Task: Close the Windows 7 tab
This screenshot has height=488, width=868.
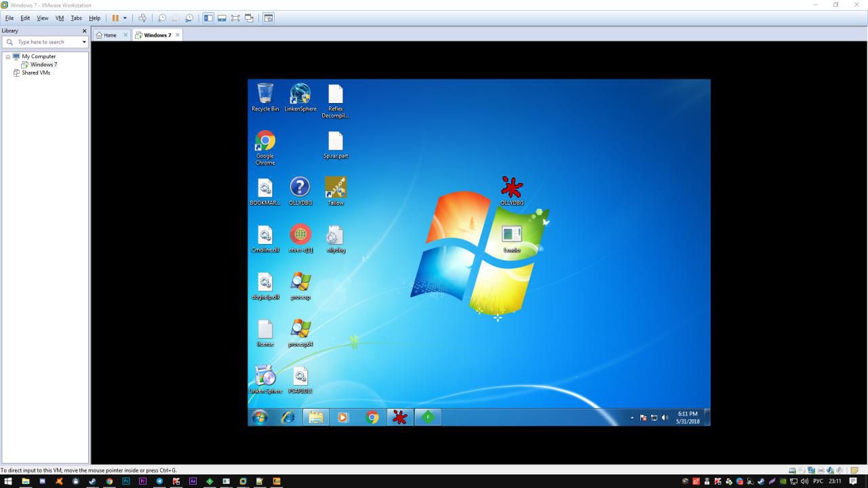Action: [x=178, y=35]
